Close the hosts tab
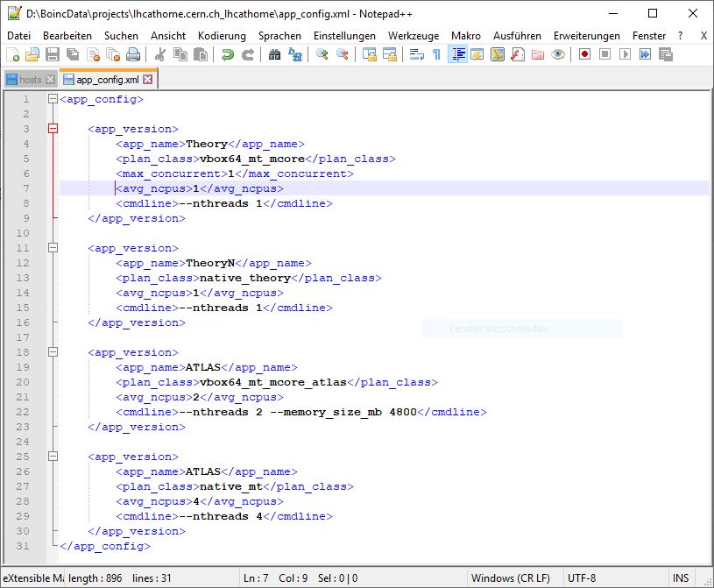This screenshot has width=714, height=588. 51,80
